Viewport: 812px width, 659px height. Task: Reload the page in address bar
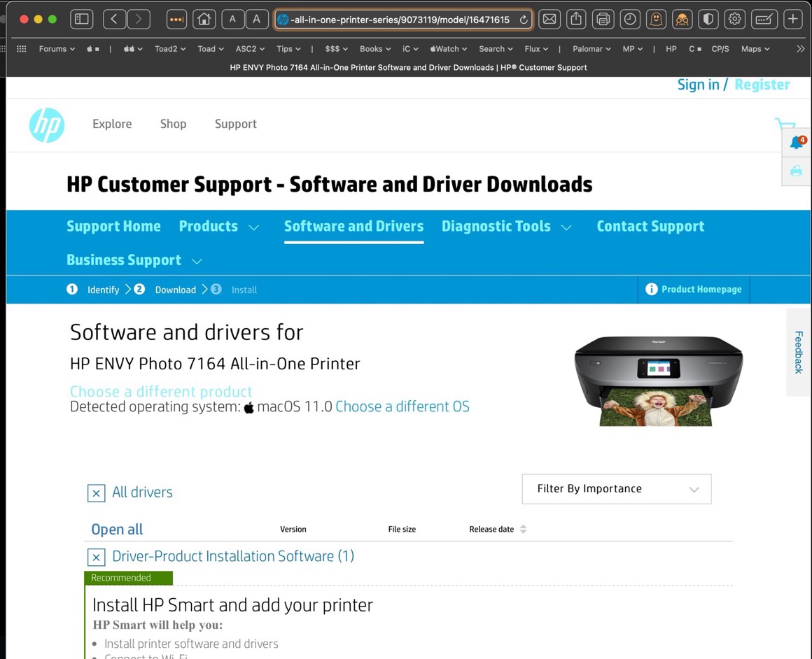click(524, 20)
